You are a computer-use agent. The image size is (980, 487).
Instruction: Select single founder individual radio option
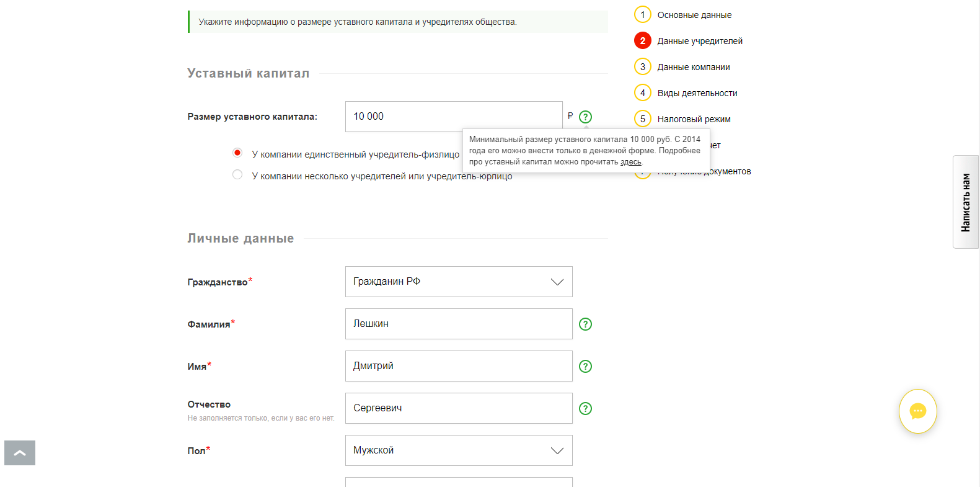(x=237, y=153)
